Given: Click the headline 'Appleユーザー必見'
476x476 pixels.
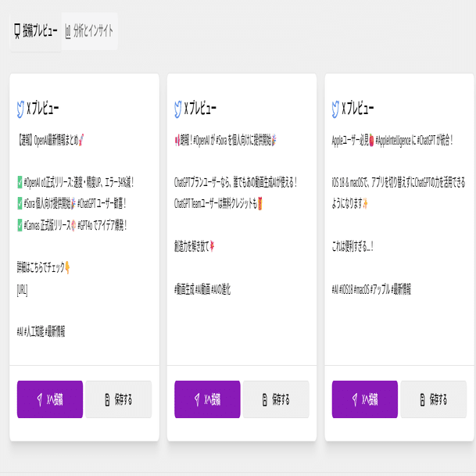Looking at the screenshot, I should coord(350,140).
